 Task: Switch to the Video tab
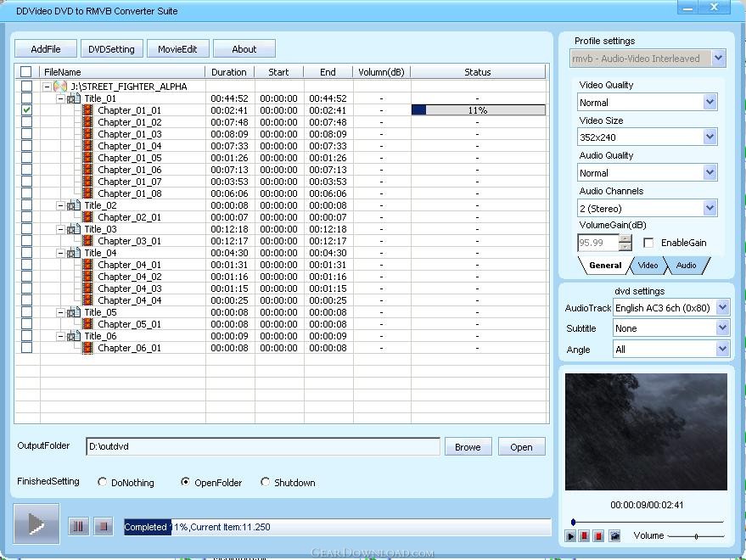coord(648,266)
